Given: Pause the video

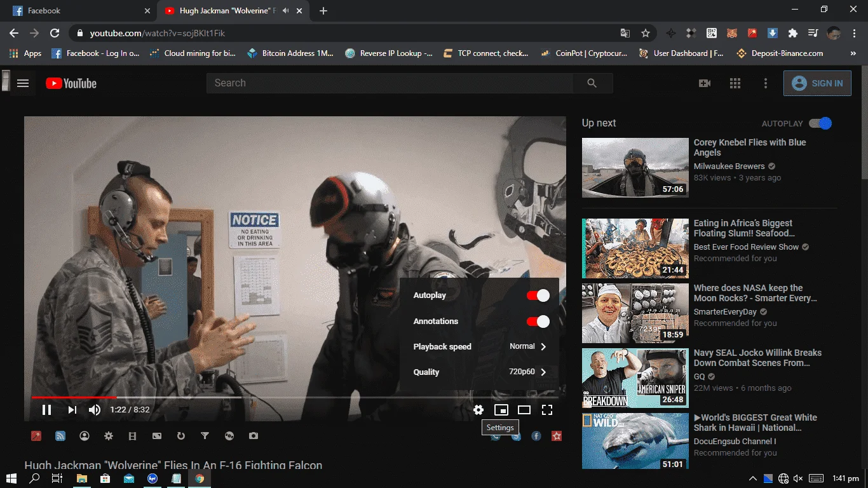Looking at the screenshot, I should pyautogui.click(x=46, y=410).
